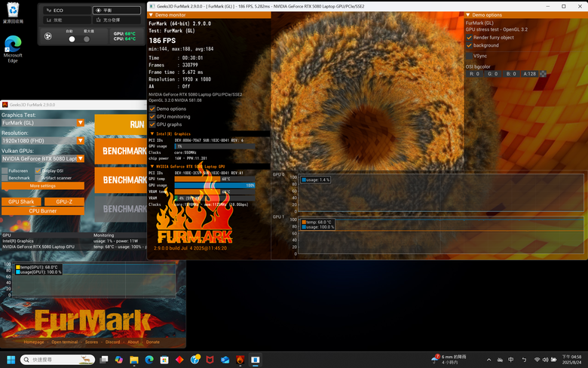The image size is (588, 368).
Task: Click the RUN button
Action: (121, 124)
